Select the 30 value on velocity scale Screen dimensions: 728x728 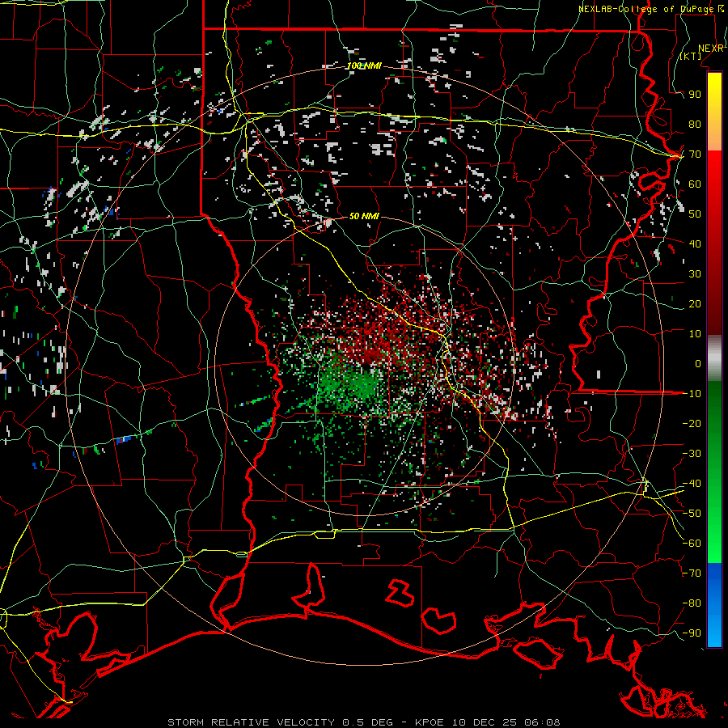[695, 274]
